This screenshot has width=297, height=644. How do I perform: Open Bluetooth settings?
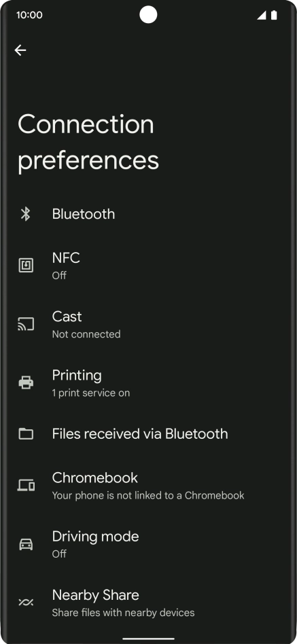(148, 214)
